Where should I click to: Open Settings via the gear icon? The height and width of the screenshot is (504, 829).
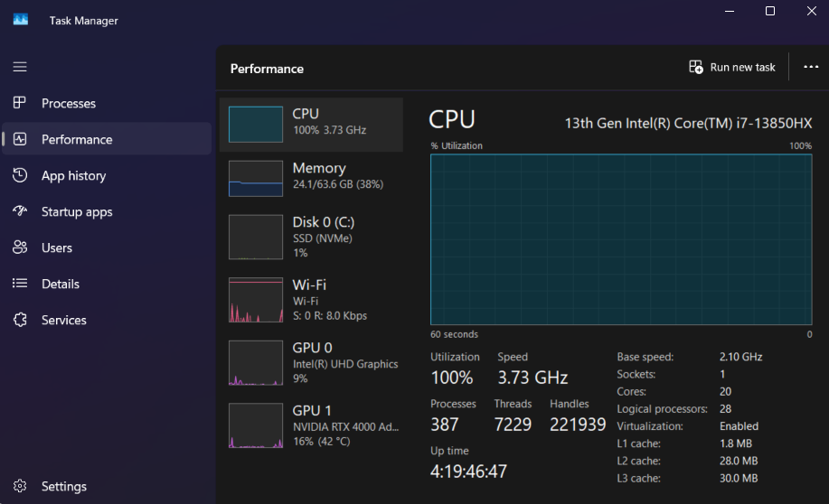click(20, 486)
